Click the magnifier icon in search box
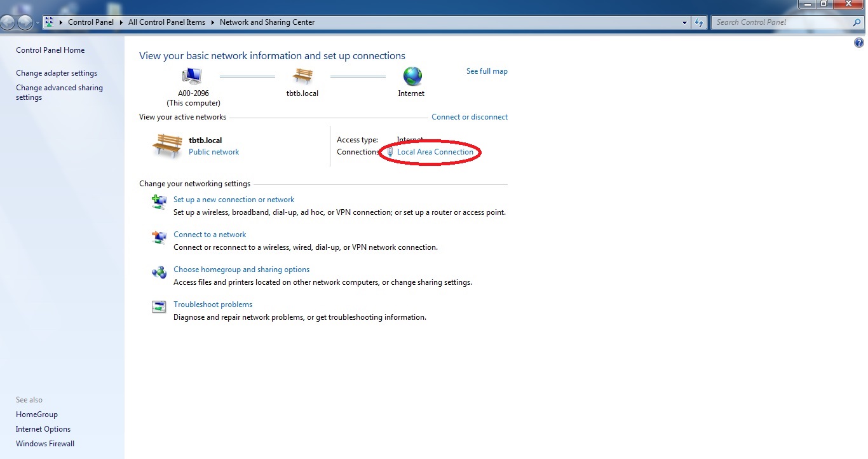 (857, 22)
